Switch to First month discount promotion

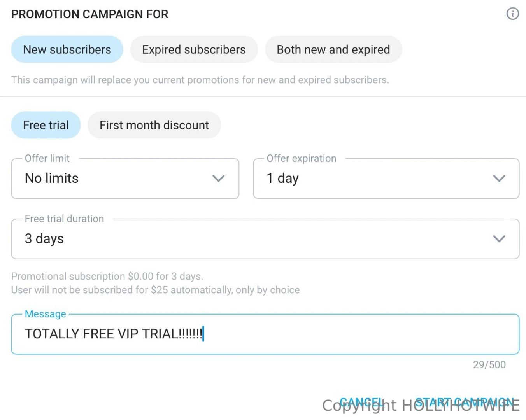click(154, 125)
